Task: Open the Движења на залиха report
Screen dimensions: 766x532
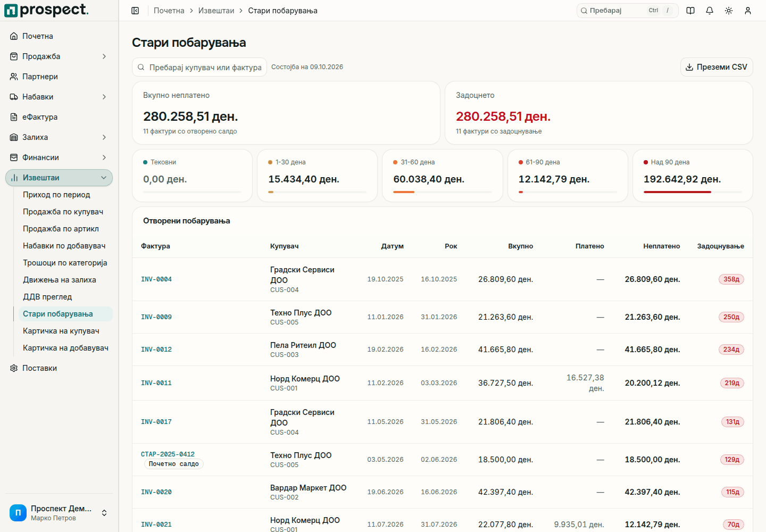Action: (x=60, y=280)
